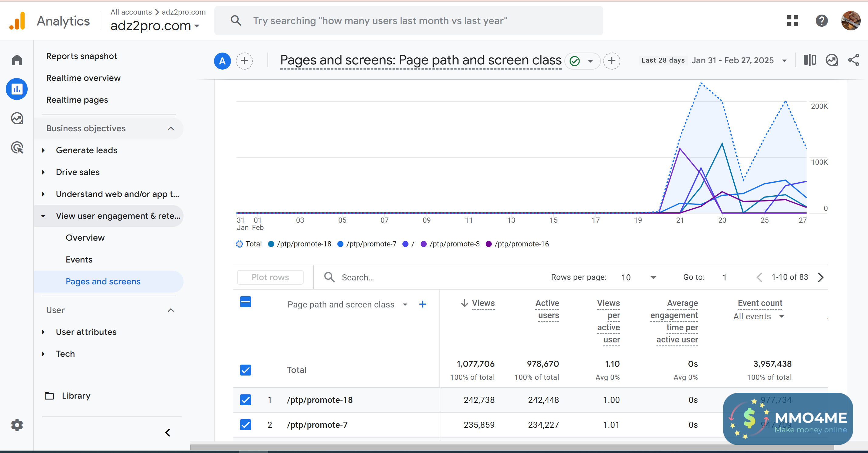The width and height of the screenshot is (868, 453).
Task: Open the report status dropdown arrow
Action: 590,61
